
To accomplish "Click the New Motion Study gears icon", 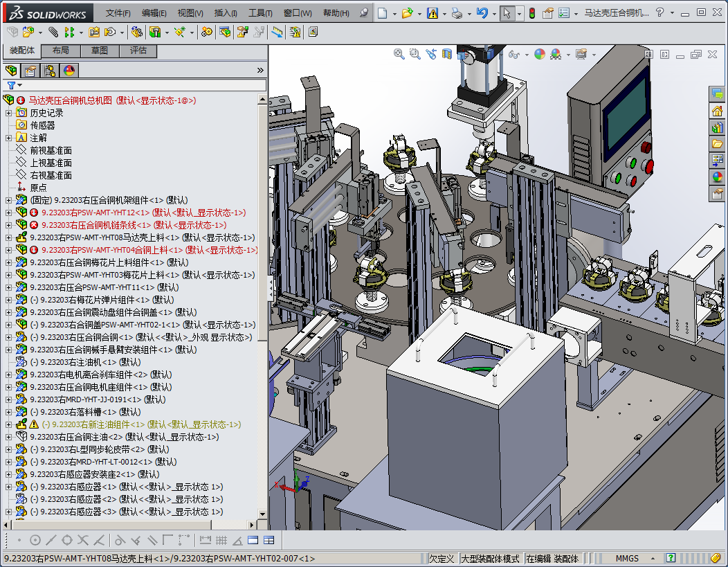I will 207,32.
